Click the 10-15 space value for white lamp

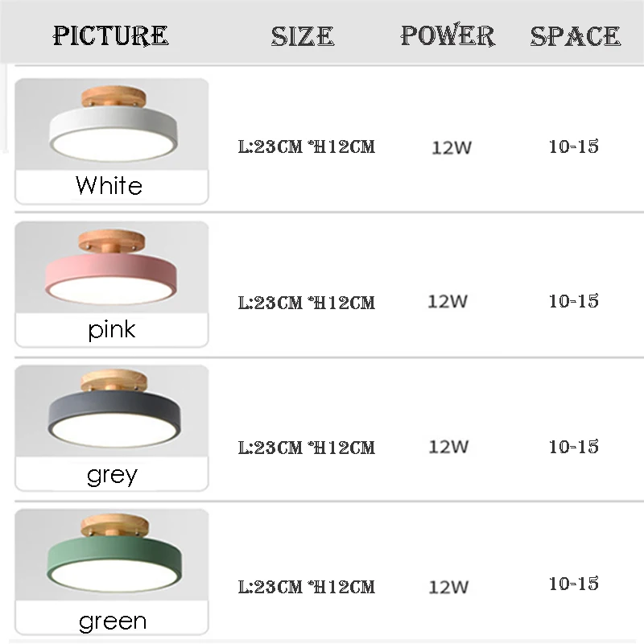click(x=574, y=147)
